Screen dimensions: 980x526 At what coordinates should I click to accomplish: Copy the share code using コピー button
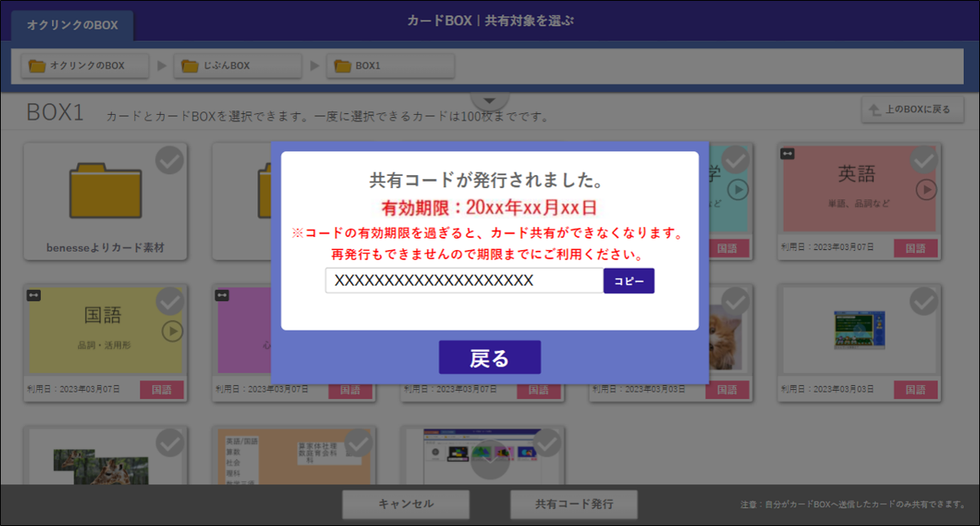click(628, 280)
